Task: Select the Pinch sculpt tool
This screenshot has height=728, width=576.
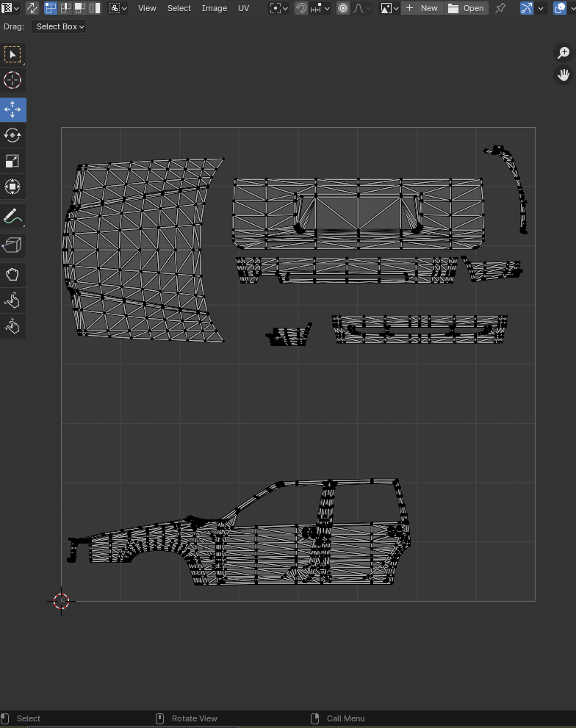Action: coord(12,326)
